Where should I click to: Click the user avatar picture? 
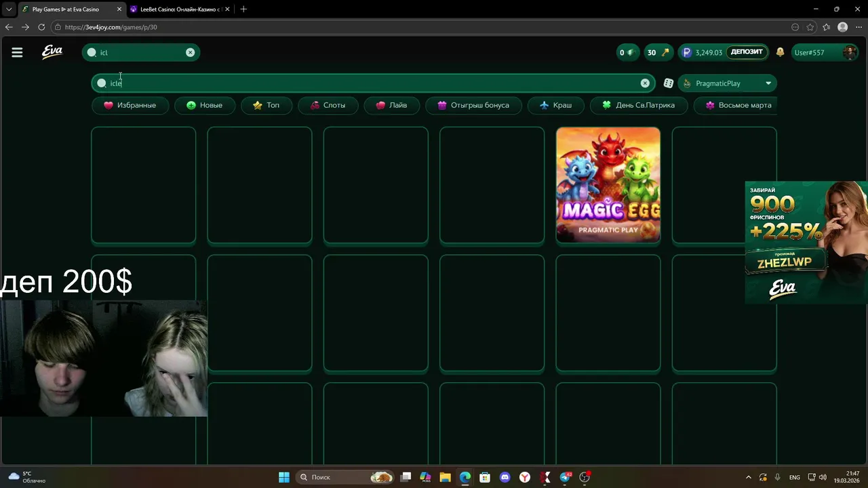coord(849,52)
